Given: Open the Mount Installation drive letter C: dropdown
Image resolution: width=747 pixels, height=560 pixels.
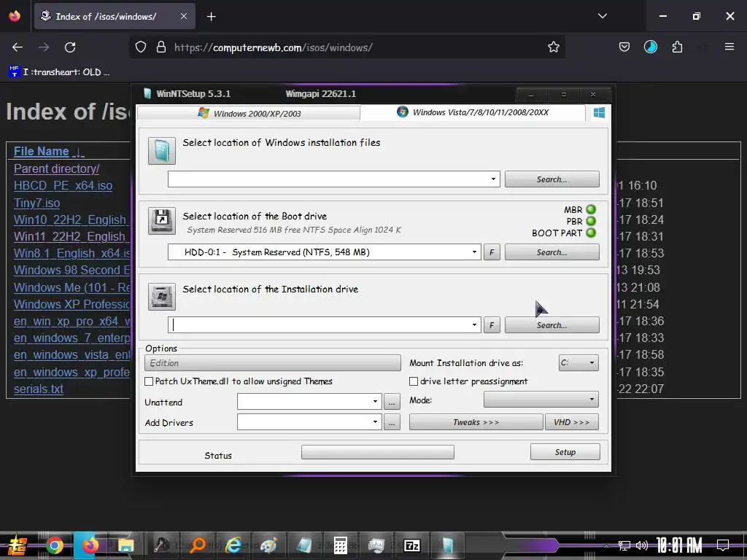Looking at the screenshot, I should point(578,363).
